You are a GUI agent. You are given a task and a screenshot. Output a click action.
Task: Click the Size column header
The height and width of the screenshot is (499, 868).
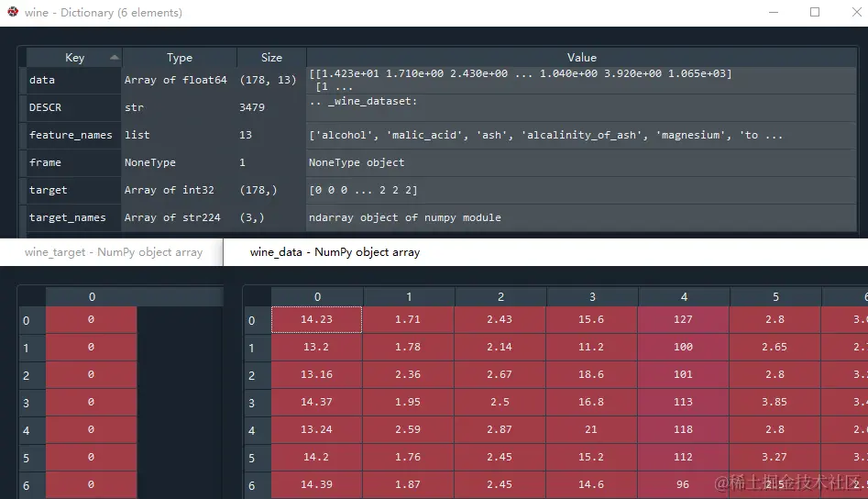coord(271,57)
